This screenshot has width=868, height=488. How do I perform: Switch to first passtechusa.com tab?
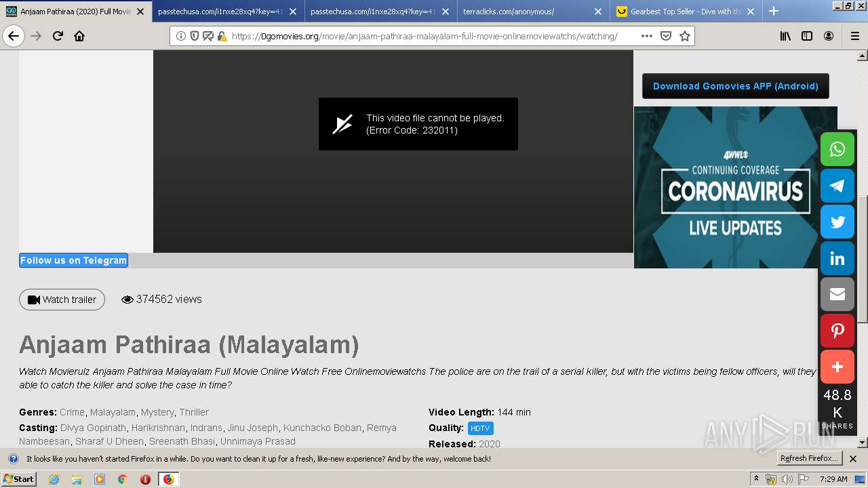(228, 12)
